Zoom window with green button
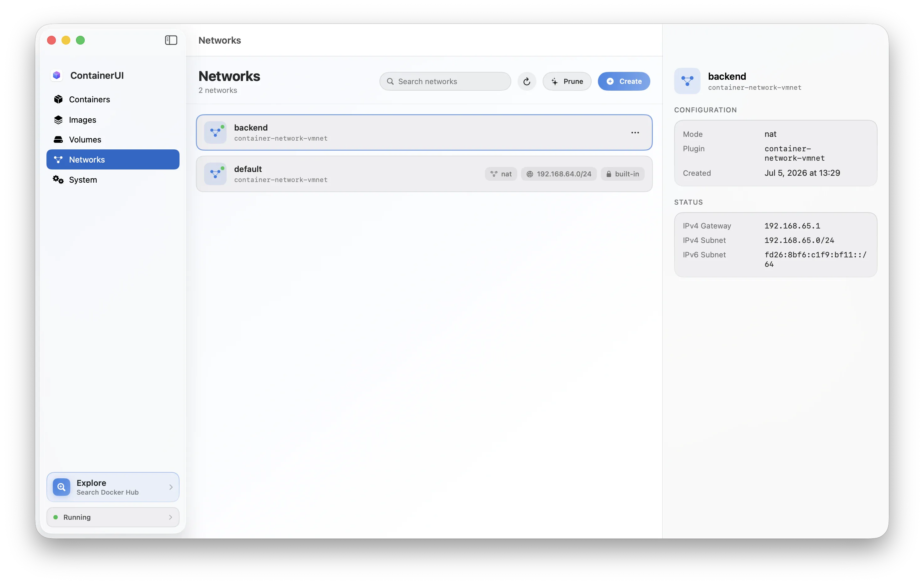Viewport: 924px width, 585px height. click(80, 40)
